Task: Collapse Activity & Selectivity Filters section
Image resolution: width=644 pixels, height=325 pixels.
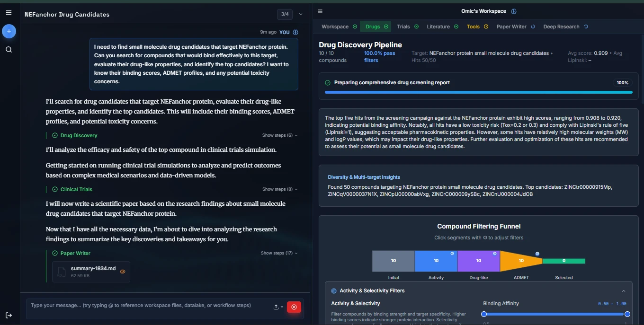Action: click(x=623, y=291)
